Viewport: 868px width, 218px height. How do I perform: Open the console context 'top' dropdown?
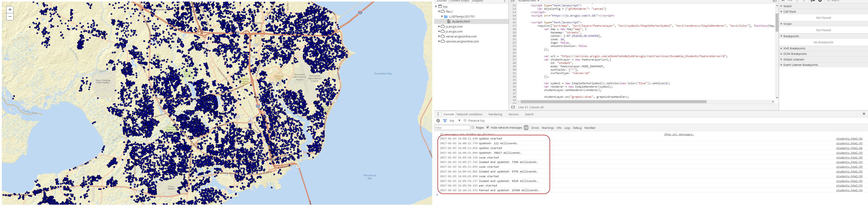(x=455, y=121)
